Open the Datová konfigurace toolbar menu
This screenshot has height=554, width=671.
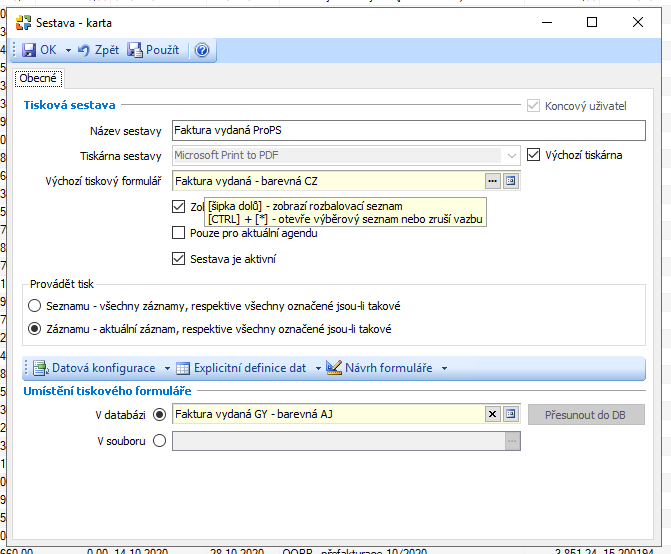pyautogui.click(x=94, y=368)
